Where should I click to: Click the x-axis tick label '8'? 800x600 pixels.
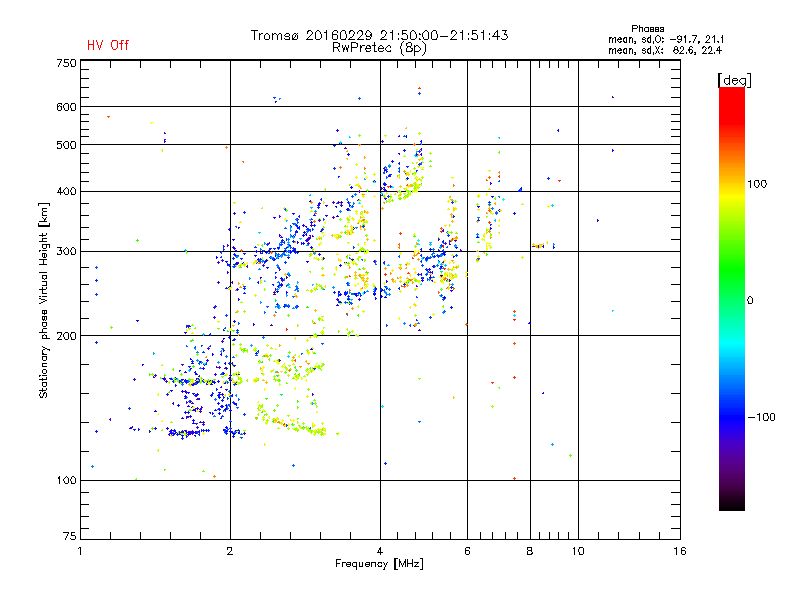point(530,551)
